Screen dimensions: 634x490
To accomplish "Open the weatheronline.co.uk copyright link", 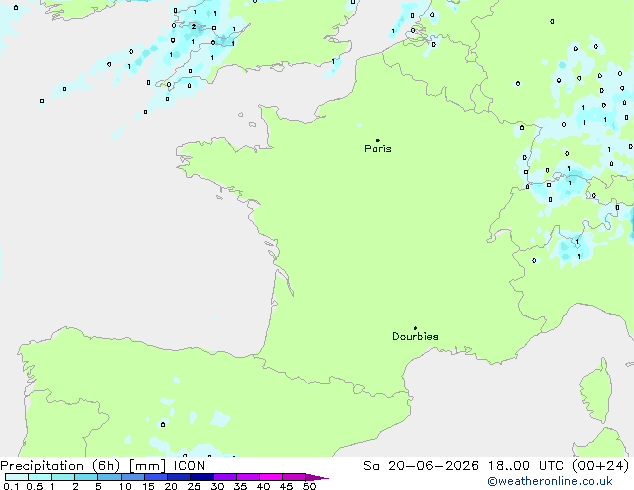I will [x=549, y=481].
